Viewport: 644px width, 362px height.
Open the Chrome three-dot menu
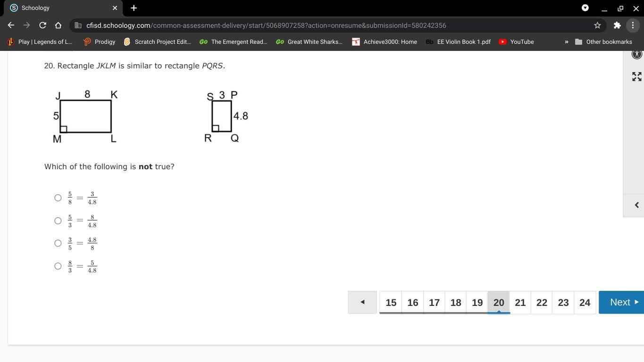point(633,25)
